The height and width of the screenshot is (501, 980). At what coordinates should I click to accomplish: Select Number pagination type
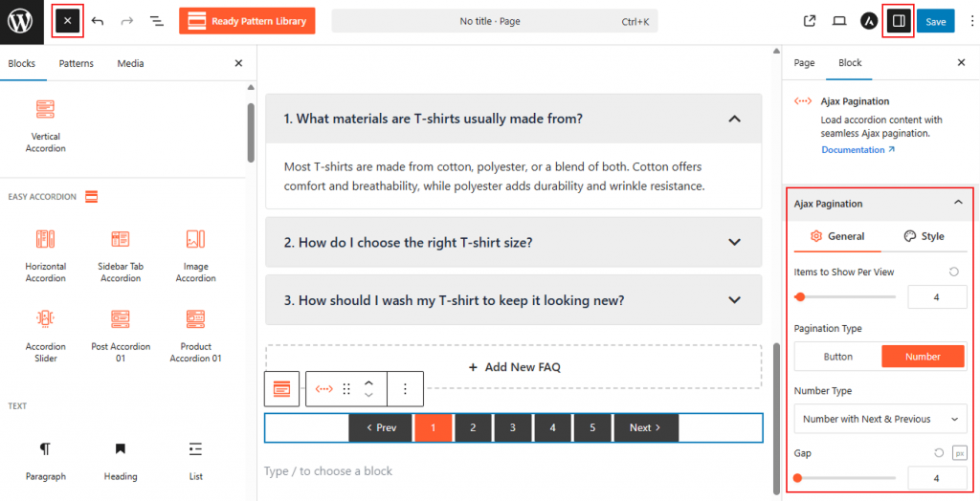(x=923, y=357)
